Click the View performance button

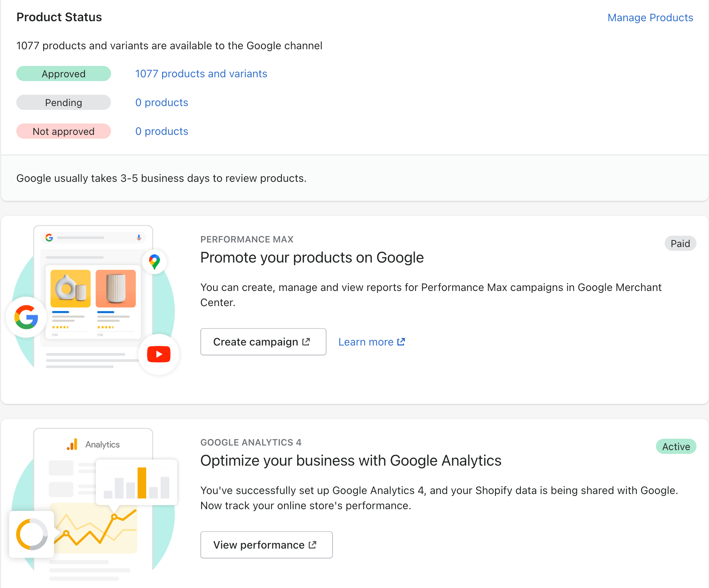(x=267, y=545)
